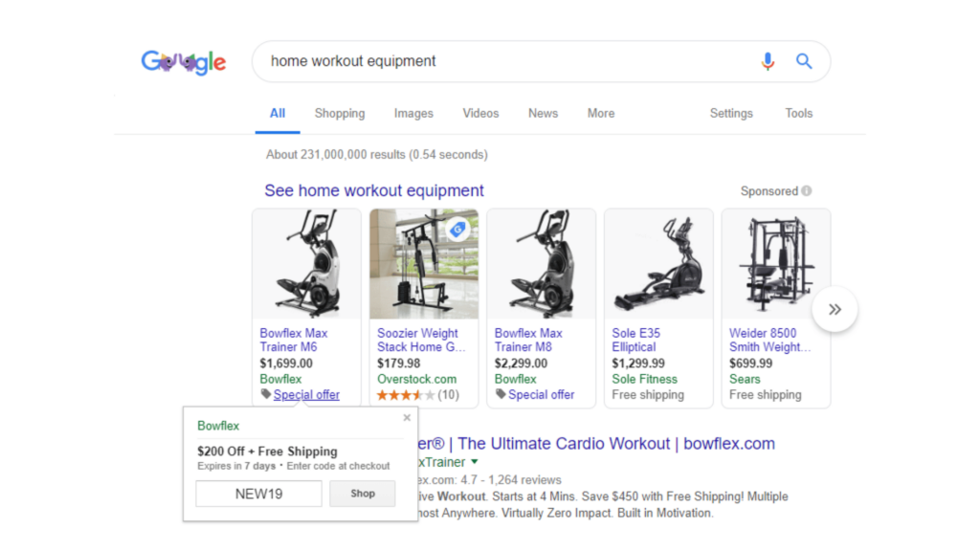Click the Sponsored label
The height and width of the screenshot is (551, 980).
769,191
